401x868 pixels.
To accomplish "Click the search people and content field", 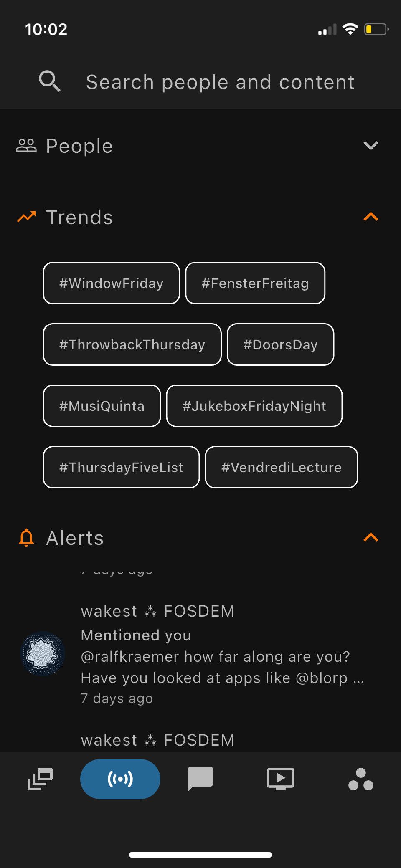I will coord(220,82).
